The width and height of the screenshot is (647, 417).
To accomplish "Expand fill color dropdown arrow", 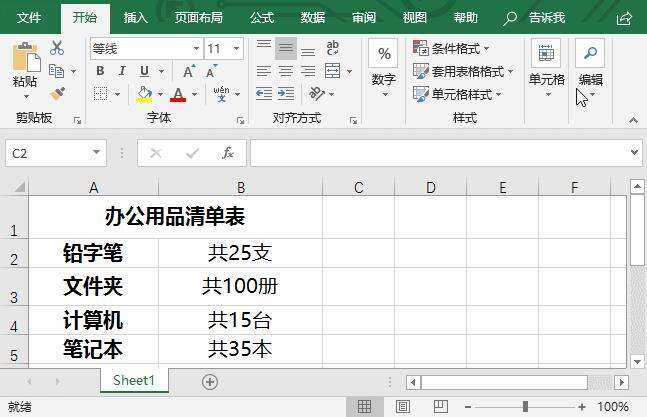I will [x=160, y=94].
